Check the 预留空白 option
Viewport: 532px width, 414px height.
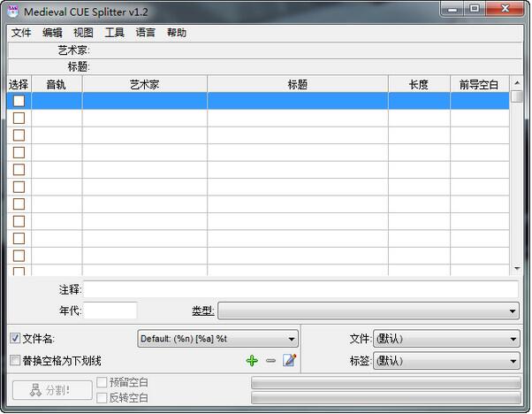[102, 382]
